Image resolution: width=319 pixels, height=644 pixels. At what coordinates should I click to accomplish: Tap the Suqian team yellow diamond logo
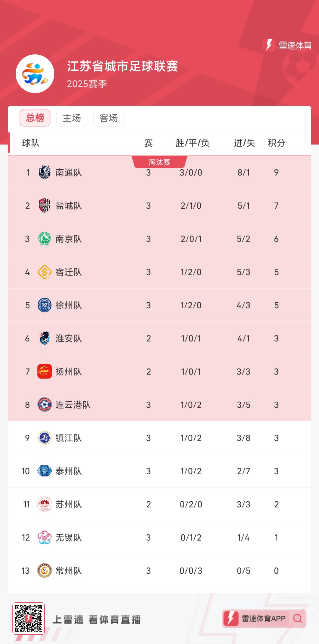tap(45, 272)
